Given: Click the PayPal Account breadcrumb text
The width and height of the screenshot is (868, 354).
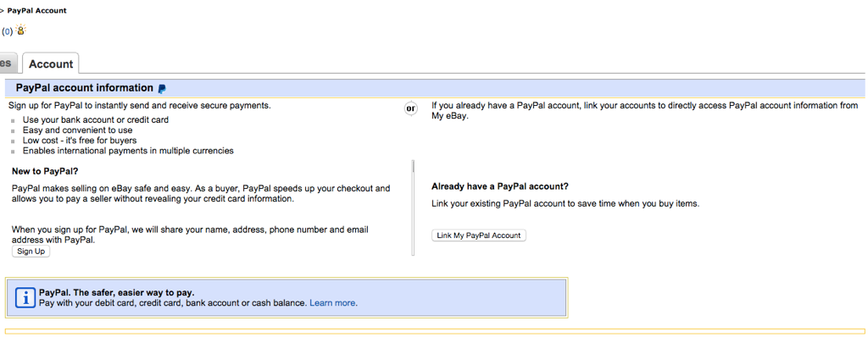Looking at the screenshot, I should point(36,11).
